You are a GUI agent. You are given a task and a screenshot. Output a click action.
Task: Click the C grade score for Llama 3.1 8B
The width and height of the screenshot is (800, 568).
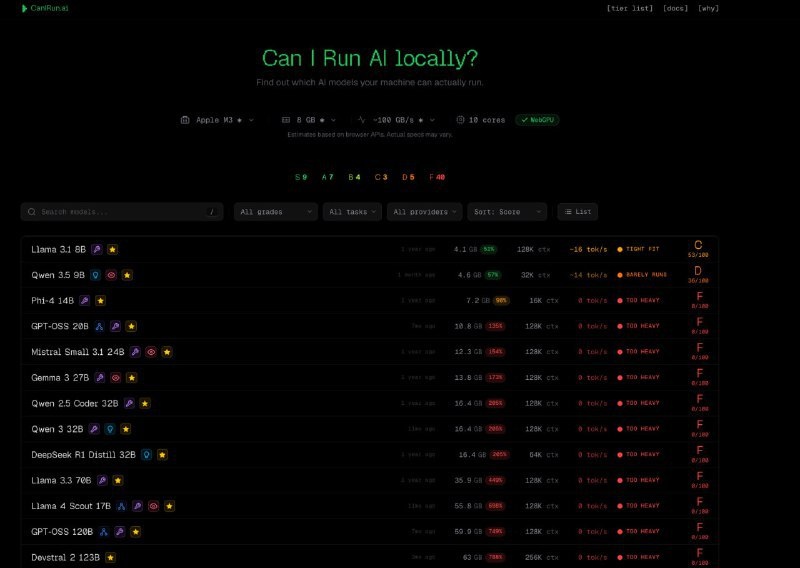pyautogui.click(x=698, y=249)
